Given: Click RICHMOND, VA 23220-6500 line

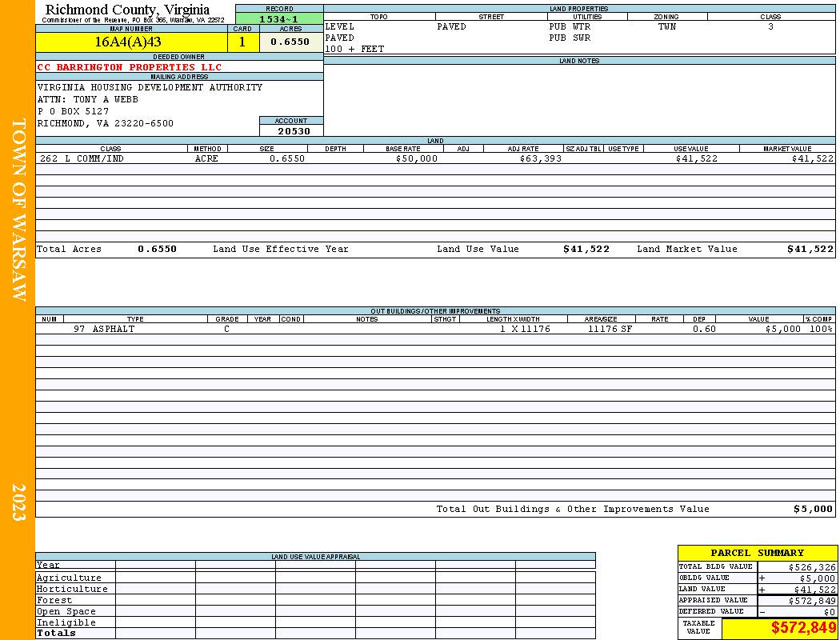Looking at the screenshot, I should point(106,123).
